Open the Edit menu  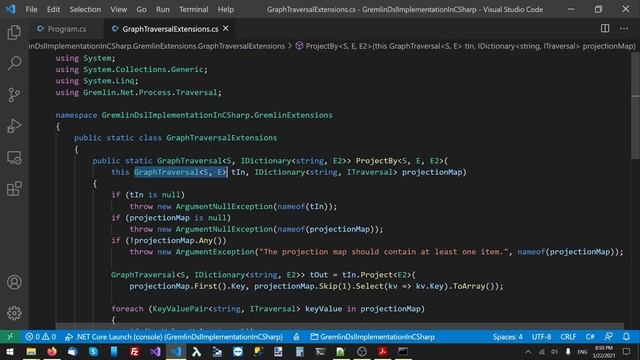click(x=53, y=9)
